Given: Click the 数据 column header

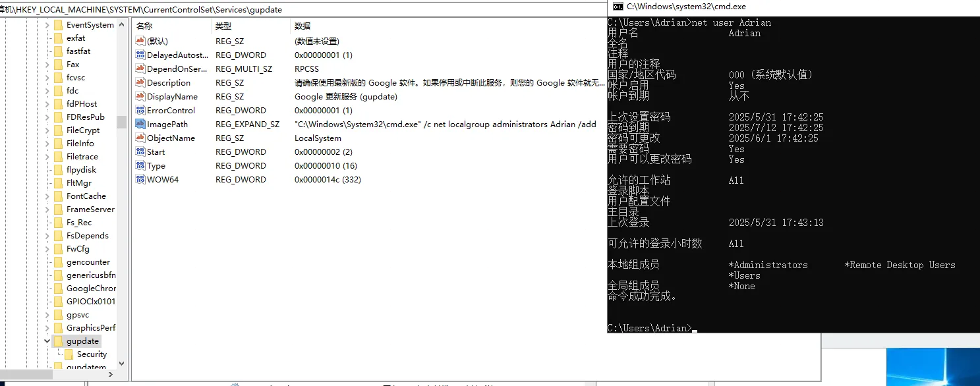Looking at the screenshot, I should (x=303, y=26).
